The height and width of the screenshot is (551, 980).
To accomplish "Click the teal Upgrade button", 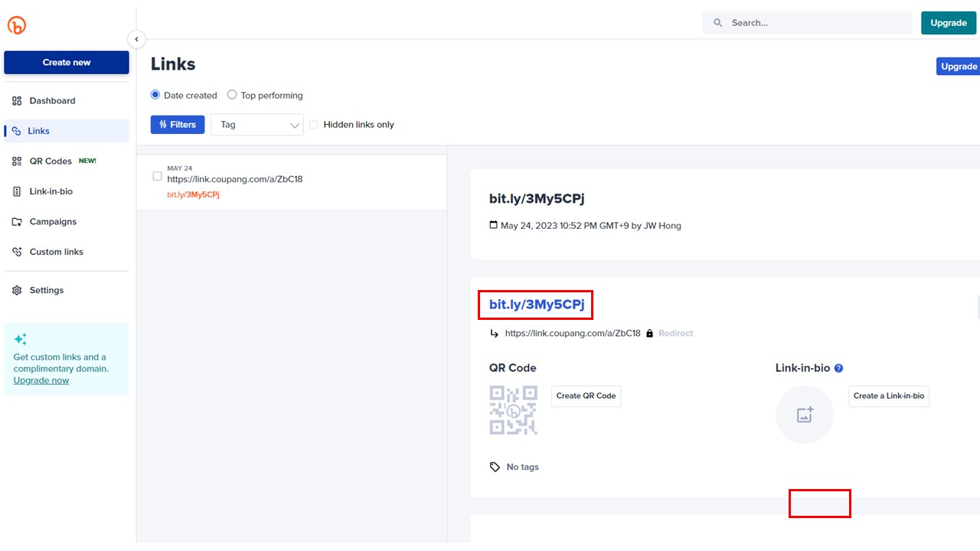I will 949,23.
